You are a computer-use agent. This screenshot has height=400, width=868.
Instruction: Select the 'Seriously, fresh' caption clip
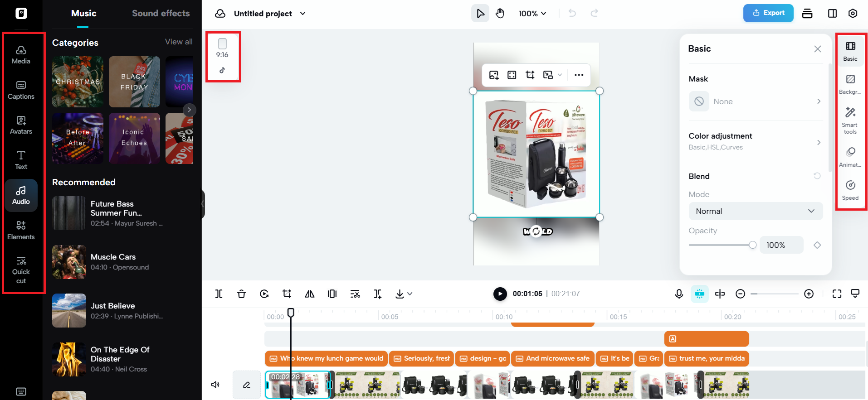(421, 358)
